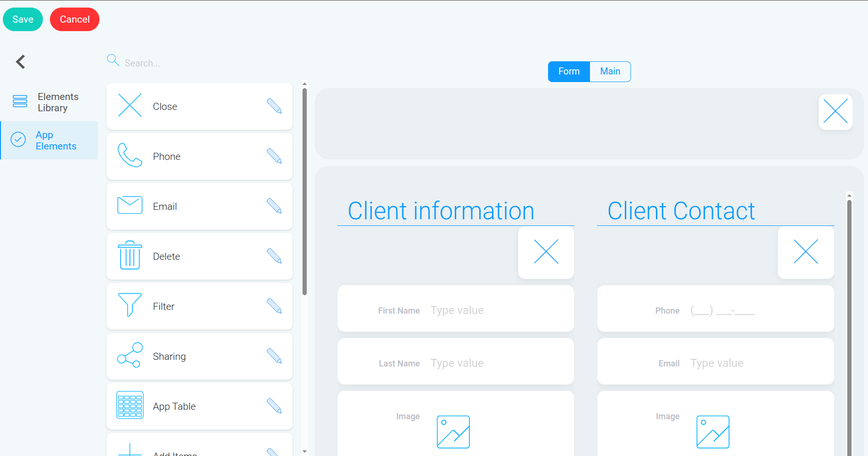This screenshot has height=456, width=868.
Task: Select the Filter funnel icon
Action: pyautogui.click(x=130, y=305)
